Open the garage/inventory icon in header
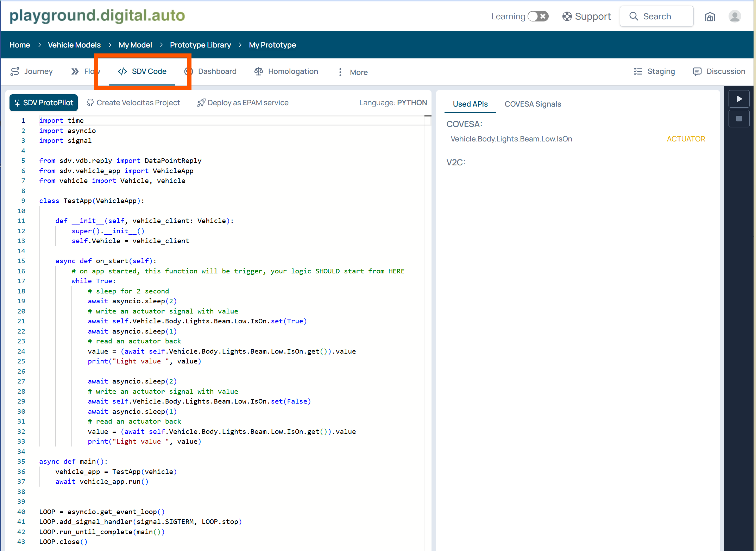This screenshot has width=756, height=551. click(710, 17)
